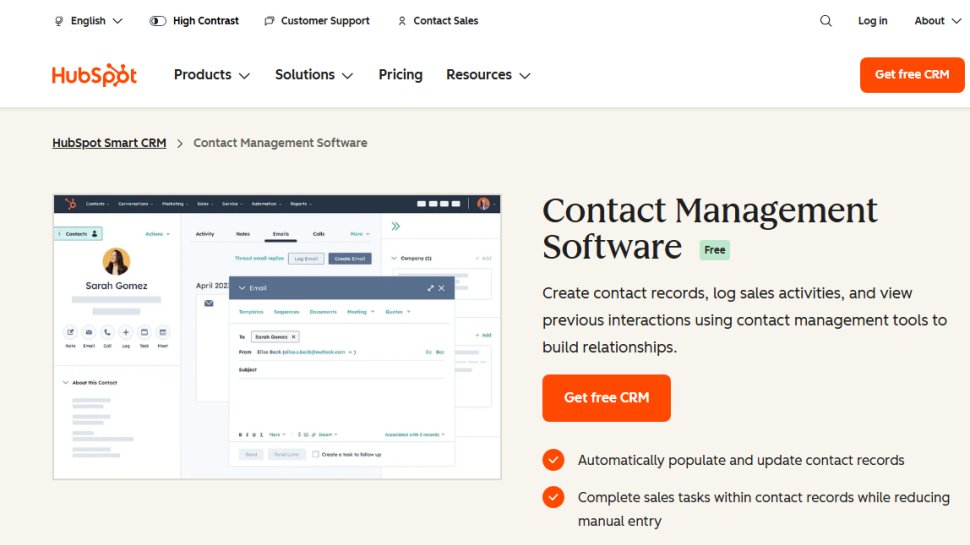This screenshot has height=545, width=970.
Task: Click the globe icon beside English
Action: (59, 21)
